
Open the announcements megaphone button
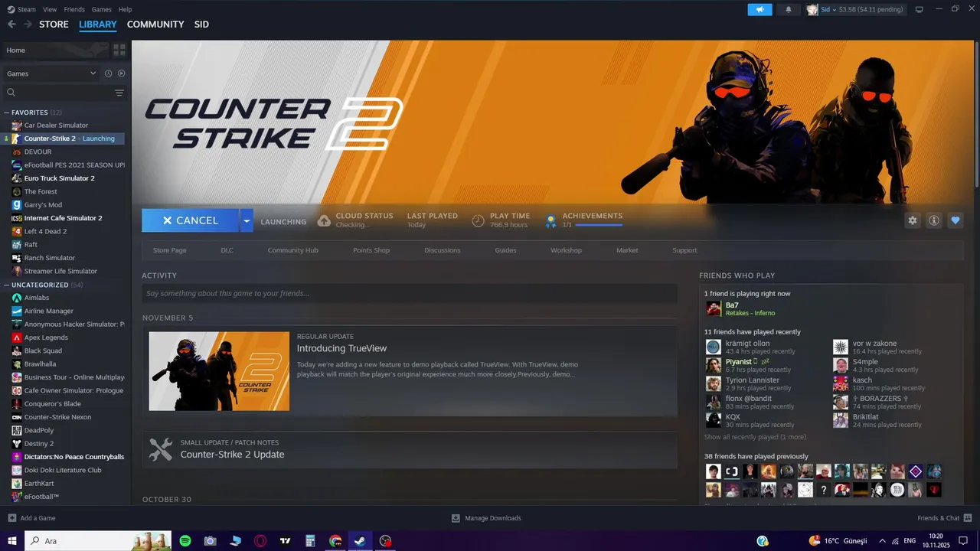[759, 9]
